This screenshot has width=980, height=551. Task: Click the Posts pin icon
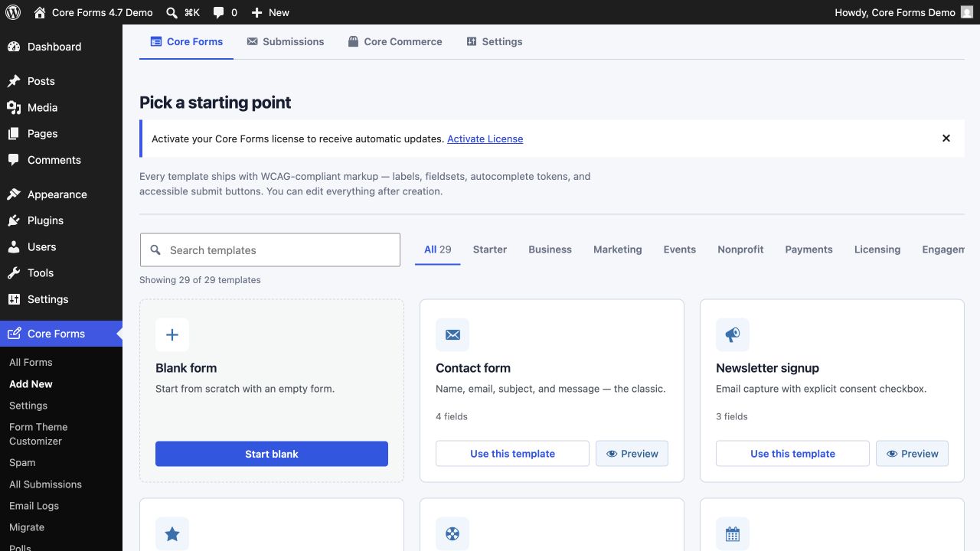coord(14,81)
